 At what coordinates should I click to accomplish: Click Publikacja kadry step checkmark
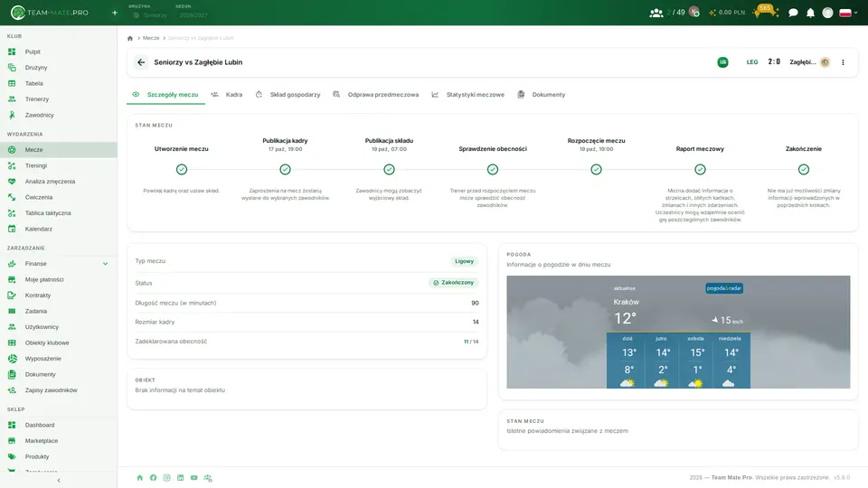[x=285, y=169]
